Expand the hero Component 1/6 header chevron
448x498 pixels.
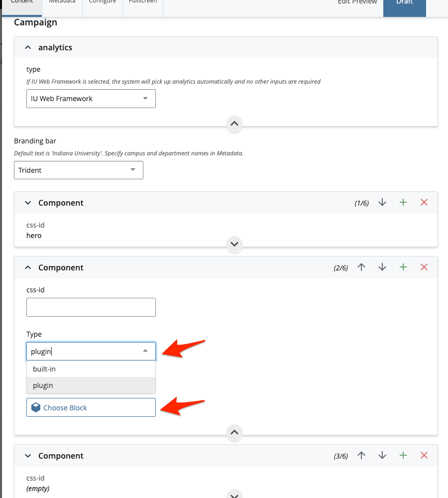click(x=28, y=203)
